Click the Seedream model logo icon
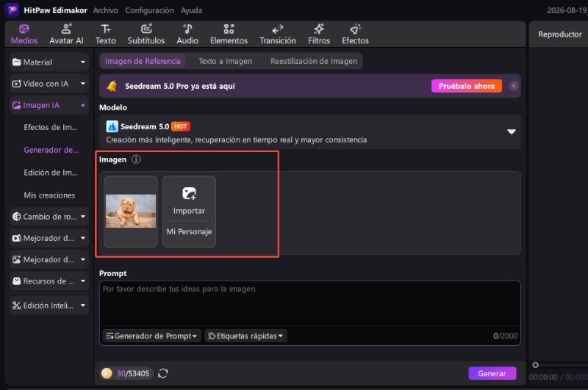Screen dimensions: 588x390 click(112, 126)
